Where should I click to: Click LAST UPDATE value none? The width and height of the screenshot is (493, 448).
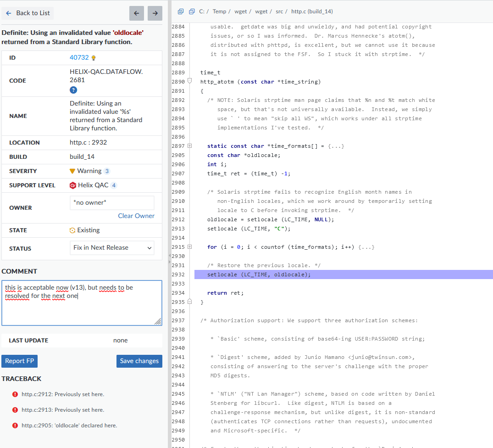click(x=121, y=341)
